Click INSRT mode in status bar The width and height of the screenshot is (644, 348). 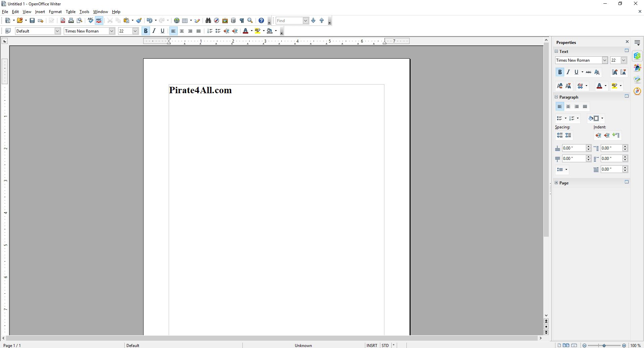click(x=372, y=345)
